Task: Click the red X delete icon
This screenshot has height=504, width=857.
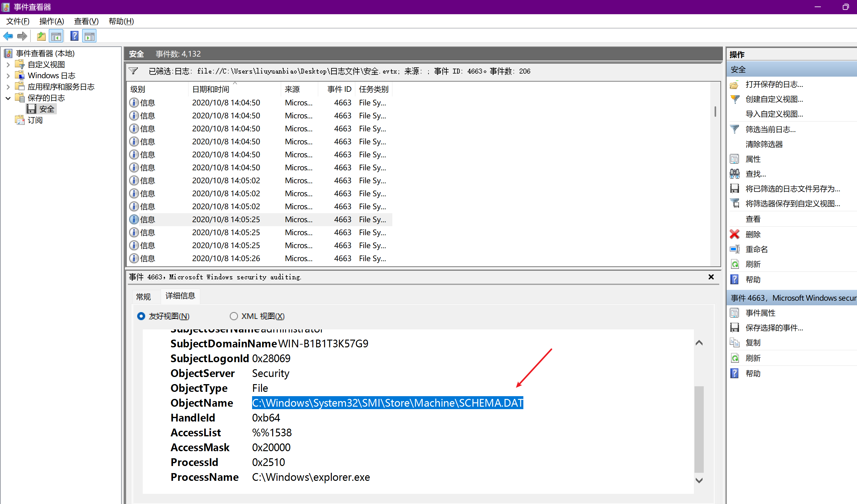Action: (735, 234)
